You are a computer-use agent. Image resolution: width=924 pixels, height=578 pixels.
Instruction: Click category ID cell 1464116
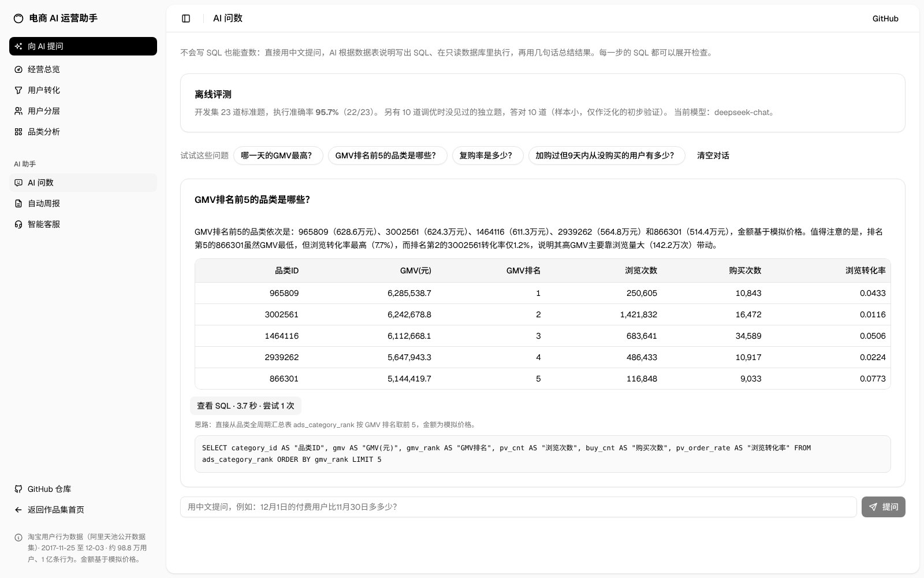pyautogui.click(x=282, y=336)
